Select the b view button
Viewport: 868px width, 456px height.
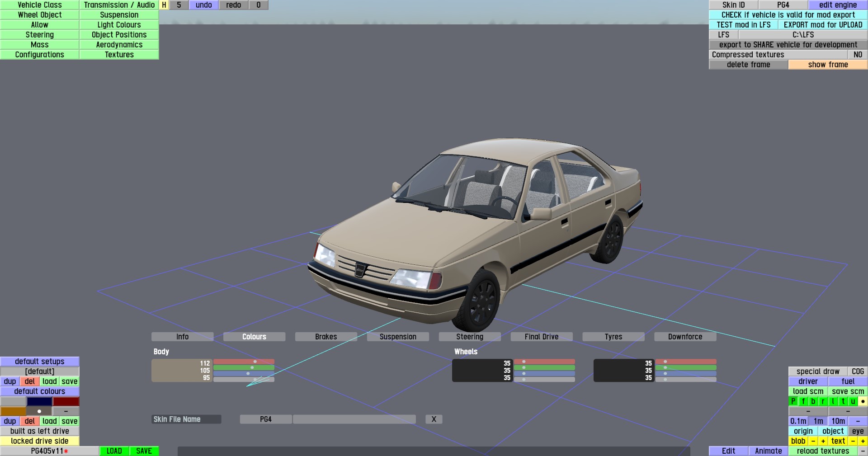[x=813, y=401]
